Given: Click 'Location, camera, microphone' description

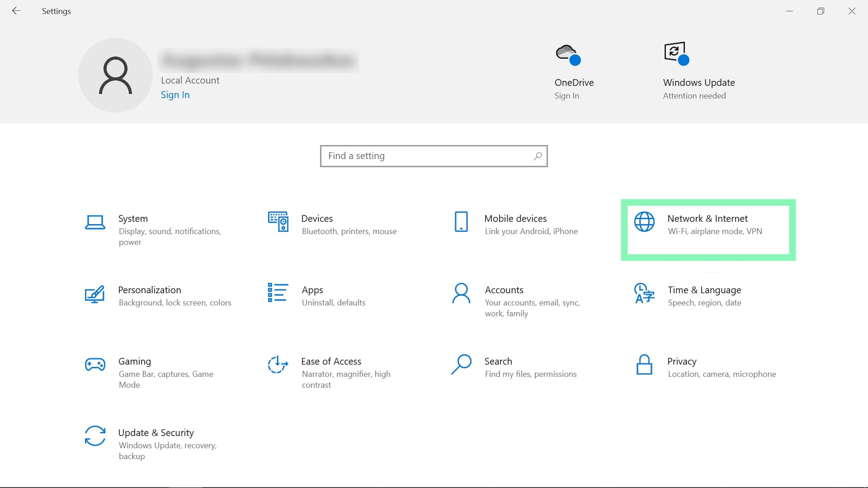Looking at the screenshot, I should [x=722, y=374].
